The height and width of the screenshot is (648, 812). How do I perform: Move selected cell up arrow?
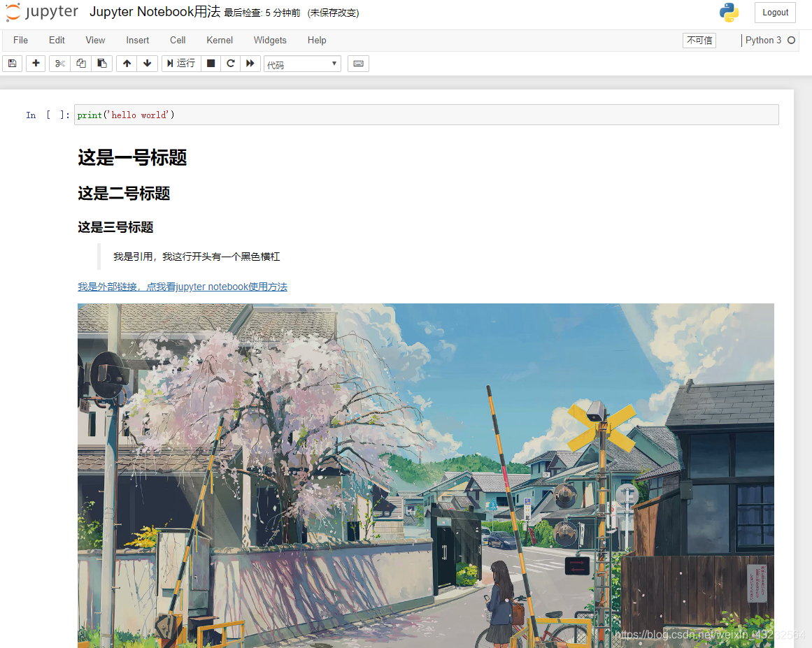[127, 64]
